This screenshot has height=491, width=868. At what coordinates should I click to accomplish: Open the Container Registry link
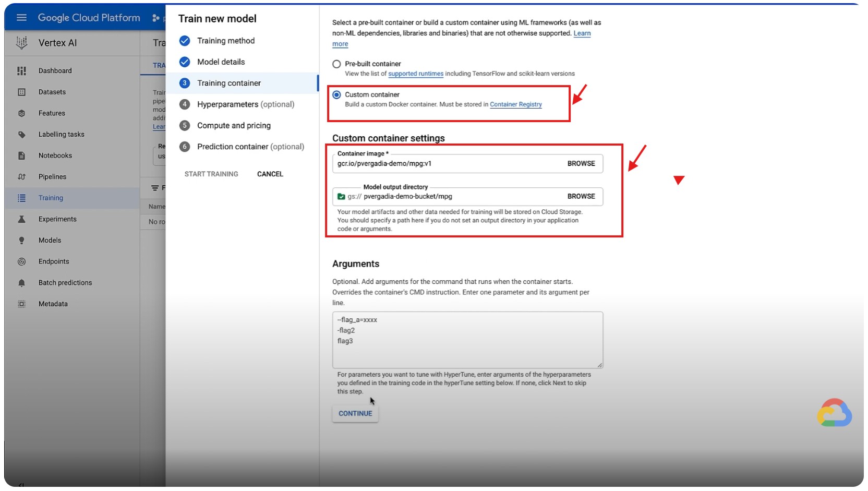tap(515, 104)
